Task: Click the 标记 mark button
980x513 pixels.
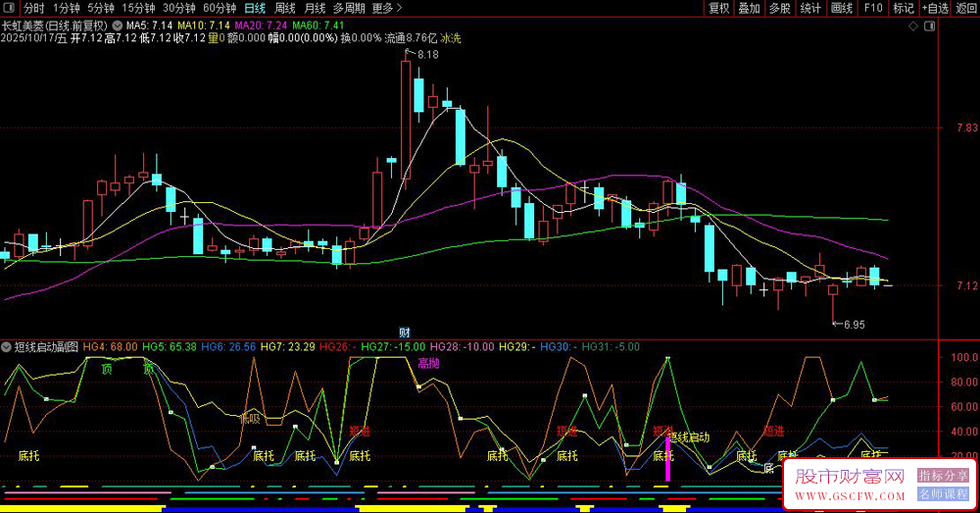Action: tap(903, 8)
